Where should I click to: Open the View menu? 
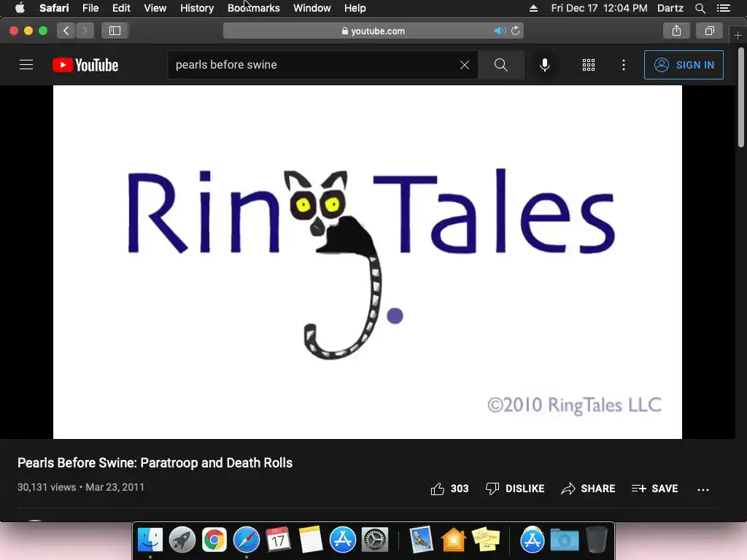tap(155, 8)
